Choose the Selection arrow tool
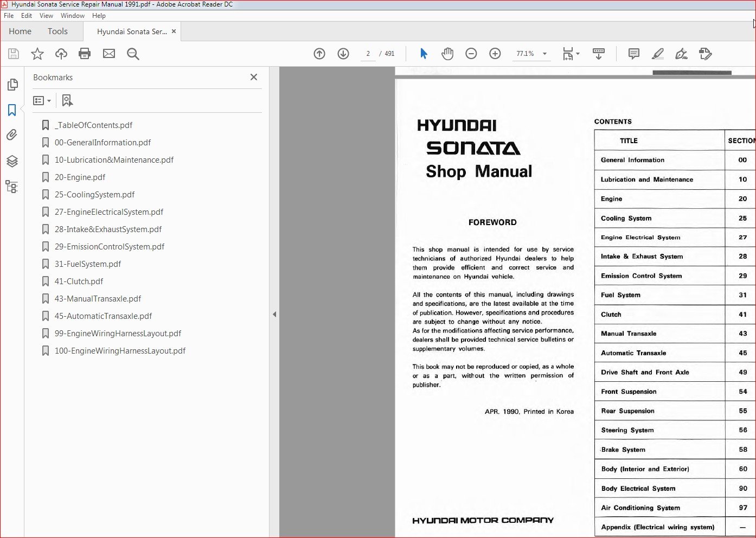This screenshot has width=756, height=538. coord(424,54)
